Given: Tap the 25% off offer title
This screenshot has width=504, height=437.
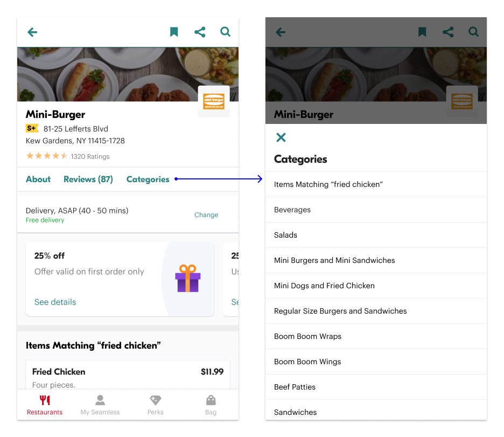Looking at the screenshot, I should click(50, 255).
